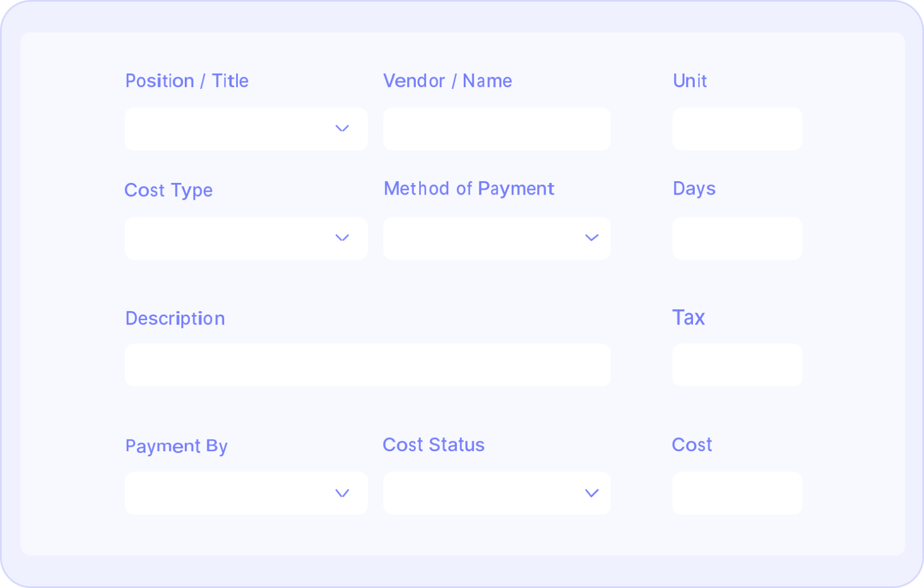924x588 pixels.
Task: Click the Cost Status chevron arrow
Action: [591, 493]
